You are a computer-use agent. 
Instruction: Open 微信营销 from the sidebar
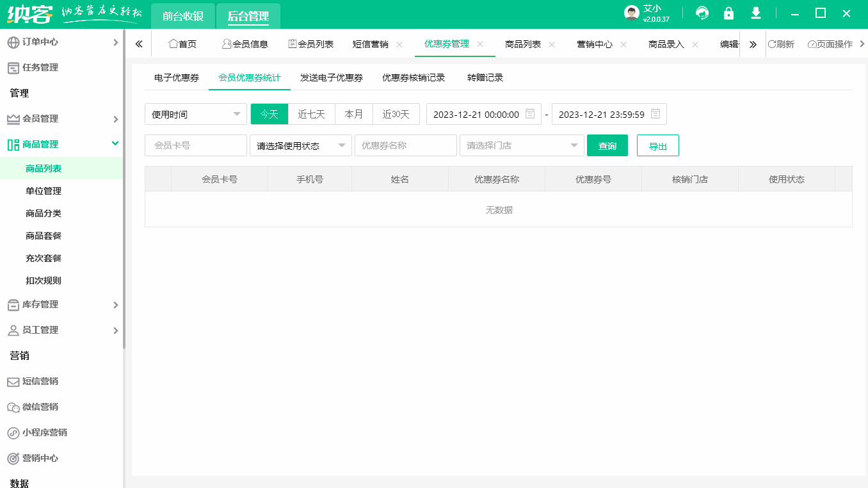coord(38,407)
